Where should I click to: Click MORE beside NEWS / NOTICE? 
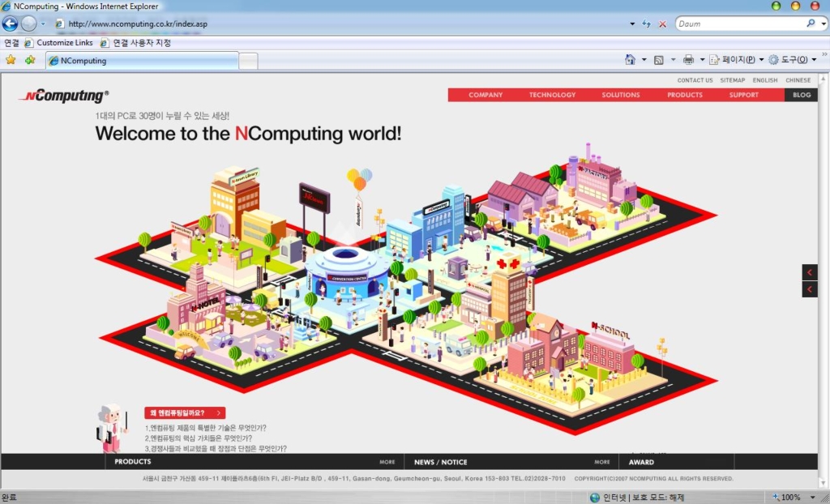602,462
